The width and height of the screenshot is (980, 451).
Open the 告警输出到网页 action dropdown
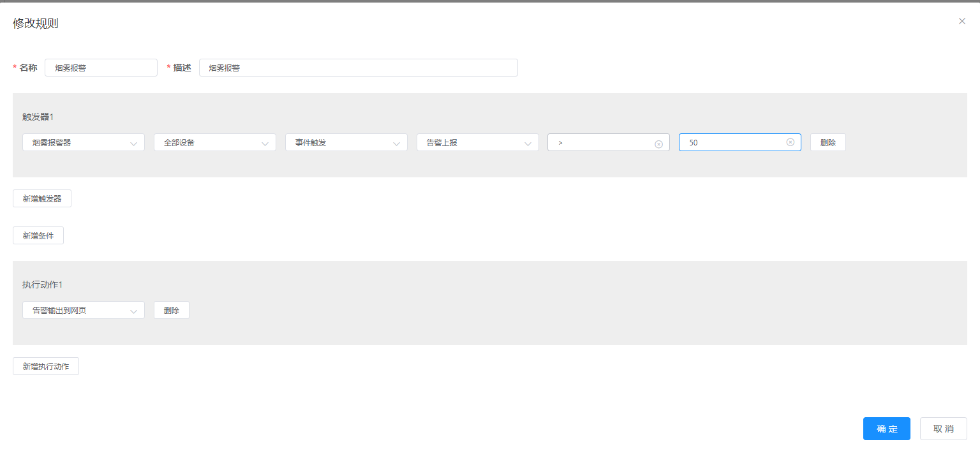[84, 310]
